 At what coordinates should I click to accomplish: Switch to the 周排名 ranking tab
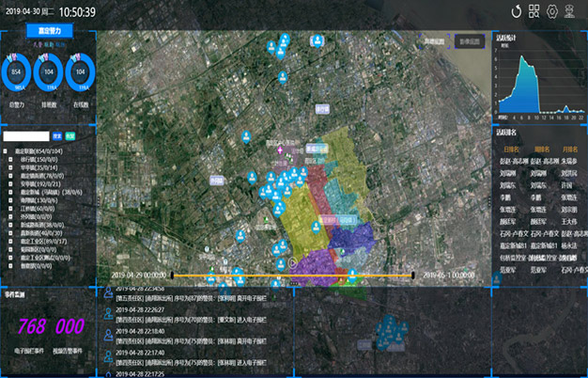coord(541,148)
